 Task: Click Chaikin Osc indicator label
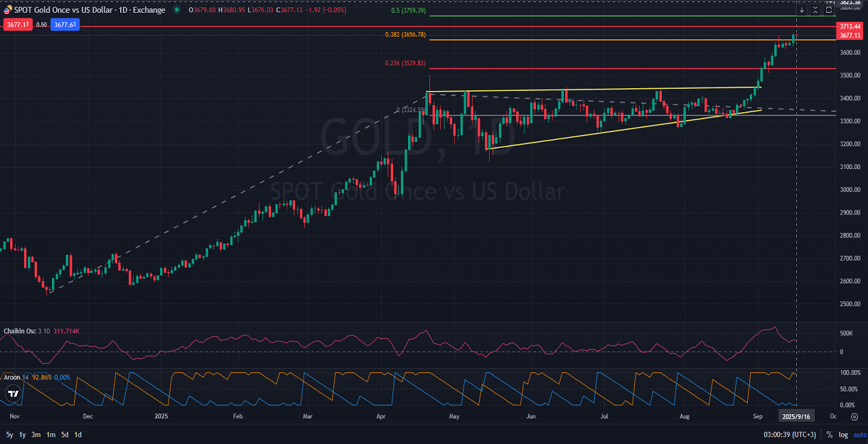(x=18, y=331)
